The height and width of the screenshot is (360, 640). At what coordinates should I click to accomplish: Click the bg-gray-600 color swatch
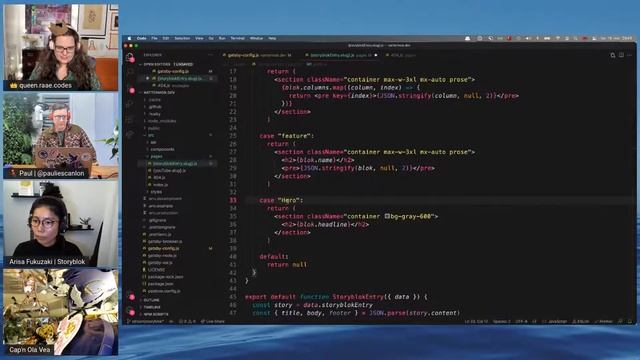point(387,216)
